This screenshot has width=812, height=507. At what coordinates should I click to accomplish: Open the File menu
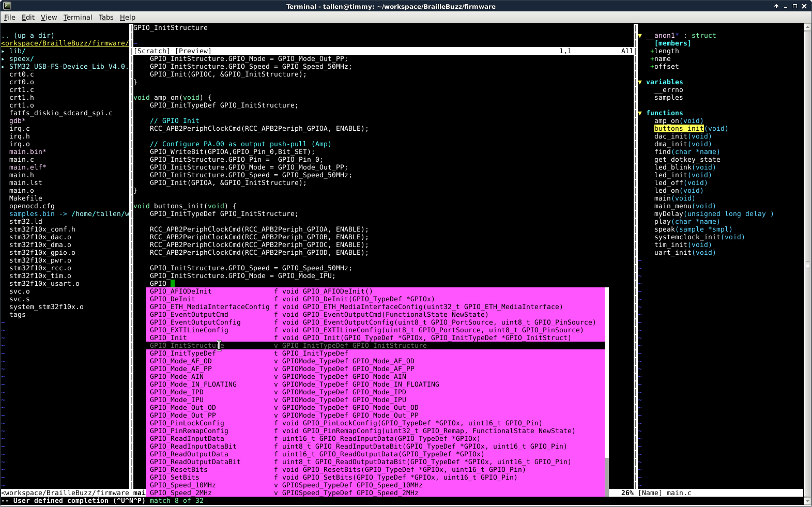click(x=9, y=17)
